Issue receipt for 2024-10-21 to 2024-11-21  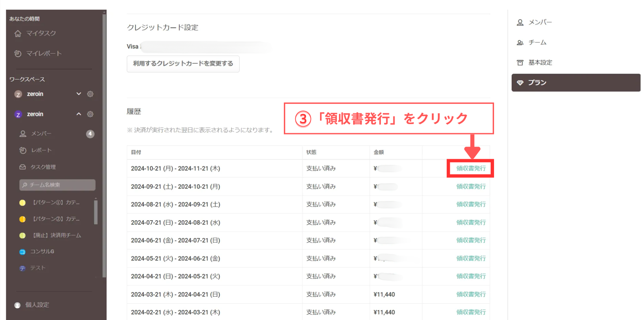[471, 168]
